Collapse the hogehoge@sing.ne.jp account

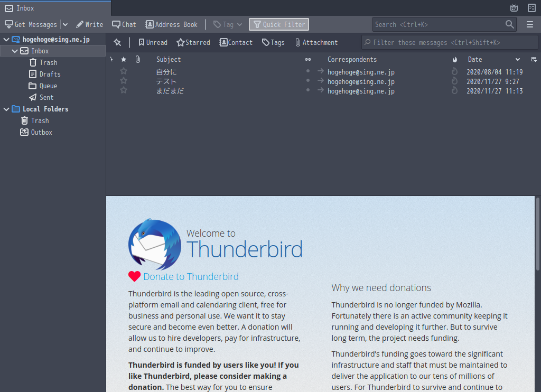pyautogui.click(x=6, y=39)
